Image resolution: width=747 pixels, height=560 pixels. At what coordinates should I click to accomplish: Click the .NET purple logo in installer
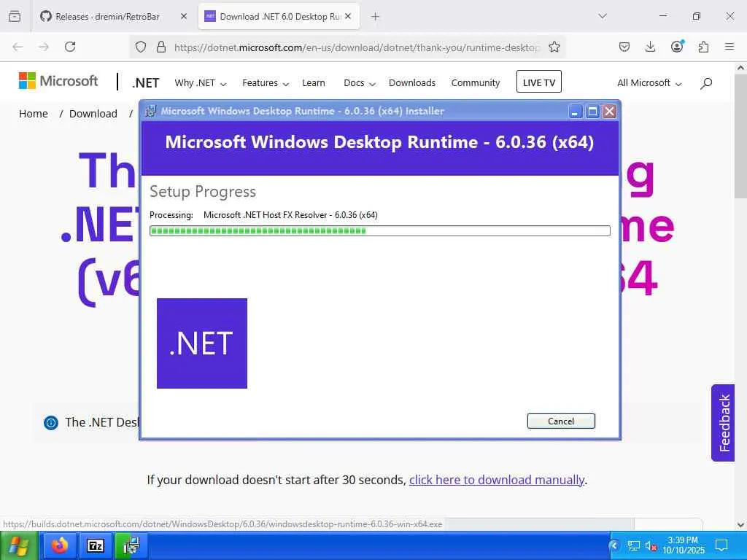[x=202, y=343]
